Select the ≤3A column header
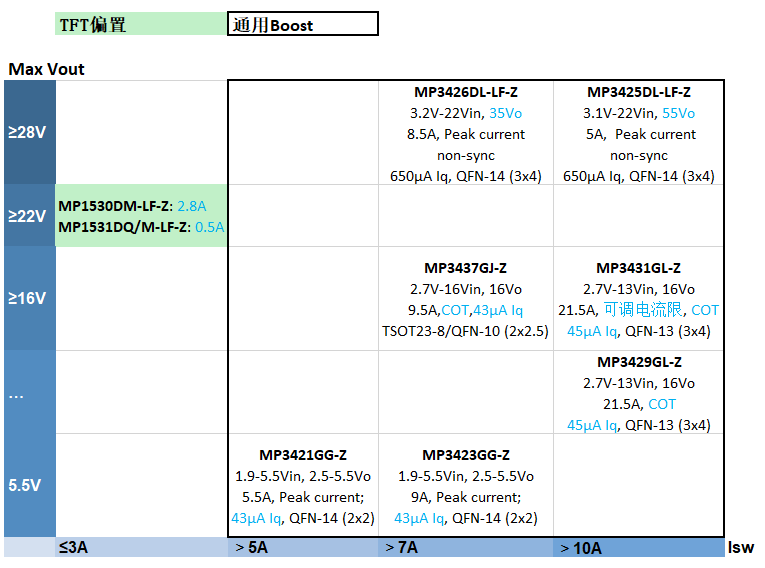 click(x=73, y=548)
